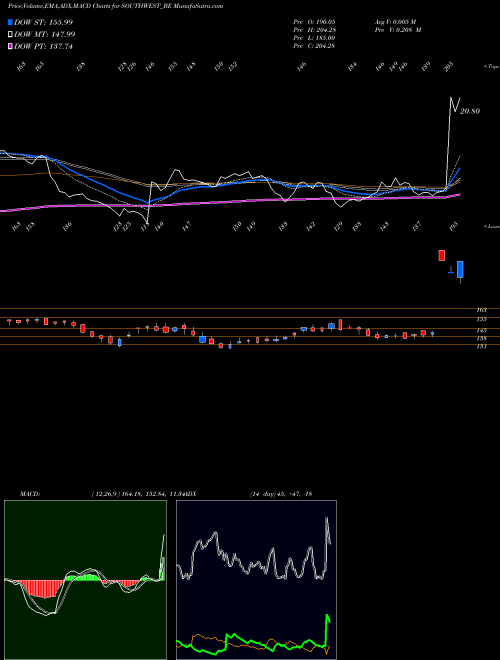Click the MACD parameters '(12,26,9)' text
Image resolution: width=500 pixels, height=660 pixels.
(106, 494)
